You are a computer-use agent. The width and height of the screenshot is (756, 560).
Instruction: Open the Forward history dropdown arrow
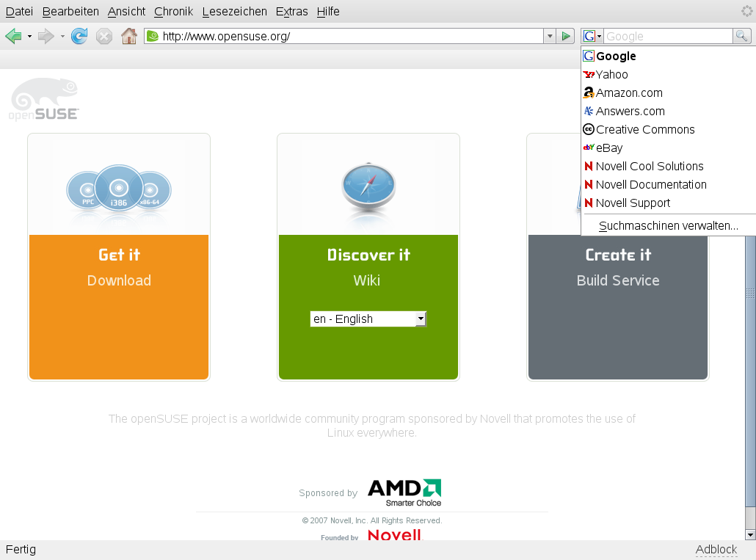62,36
